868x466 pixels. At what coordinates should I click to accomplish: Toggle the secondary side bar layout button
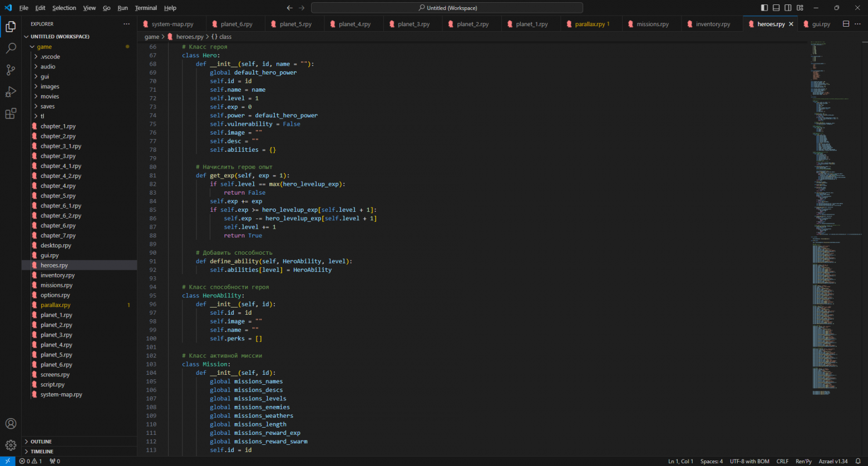point(788,8)
